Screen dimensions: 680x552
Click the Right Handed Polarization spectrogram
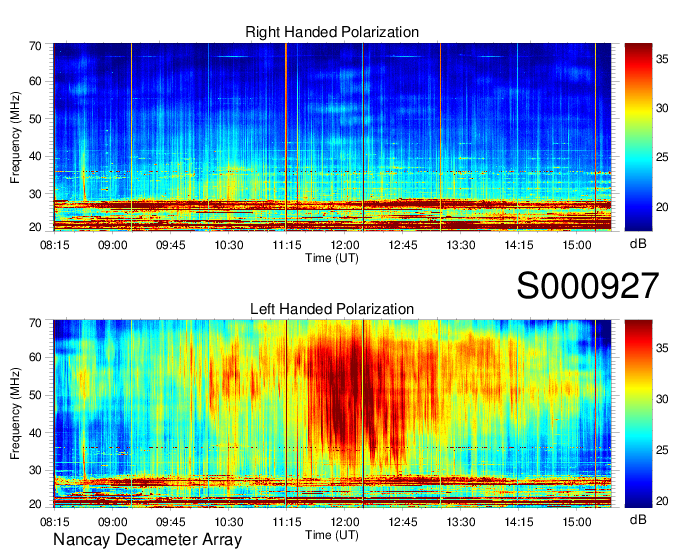332,137
